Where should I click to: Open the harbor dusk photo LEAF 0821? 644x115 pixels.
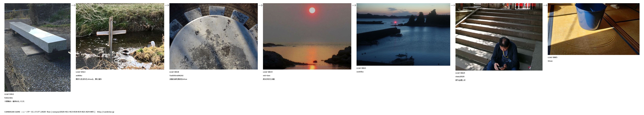pos(403,34)
